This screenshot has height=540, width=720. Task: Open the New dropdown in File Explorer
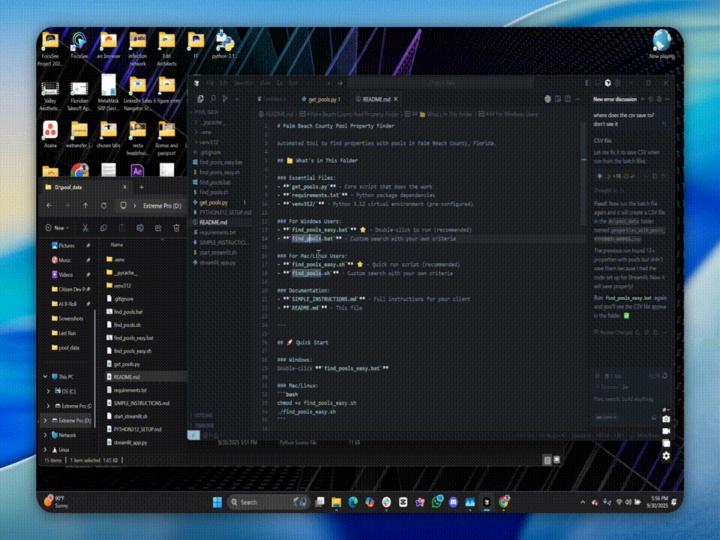coord(58,228)
